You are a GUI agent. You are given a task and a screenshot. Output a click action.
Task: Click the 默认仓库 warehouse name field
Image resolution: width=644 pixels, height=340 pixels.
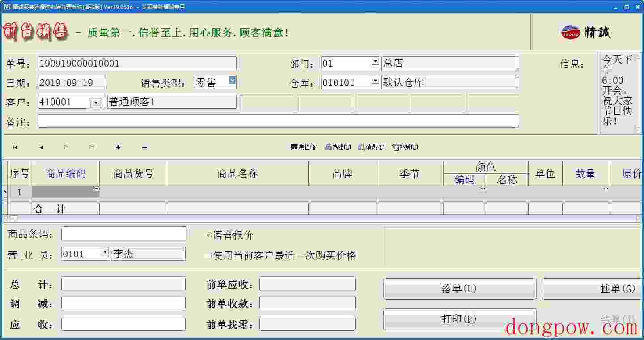point(450,82)
